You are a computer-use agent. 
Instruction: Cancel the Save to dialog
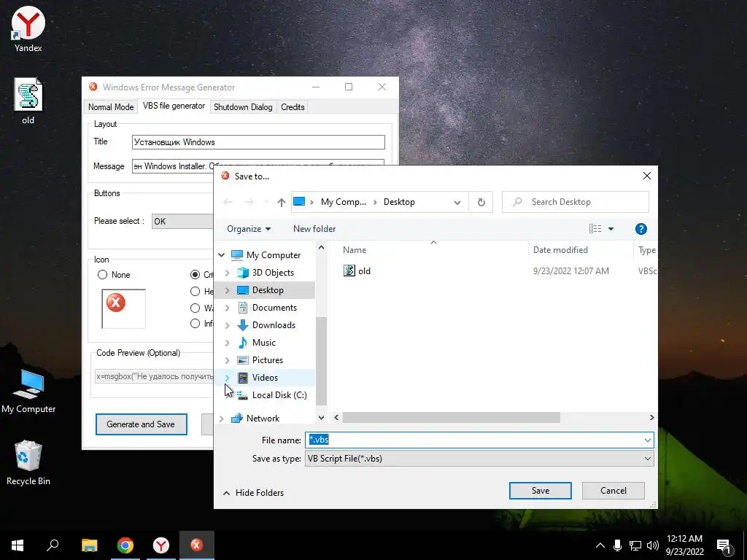point(613,491)
